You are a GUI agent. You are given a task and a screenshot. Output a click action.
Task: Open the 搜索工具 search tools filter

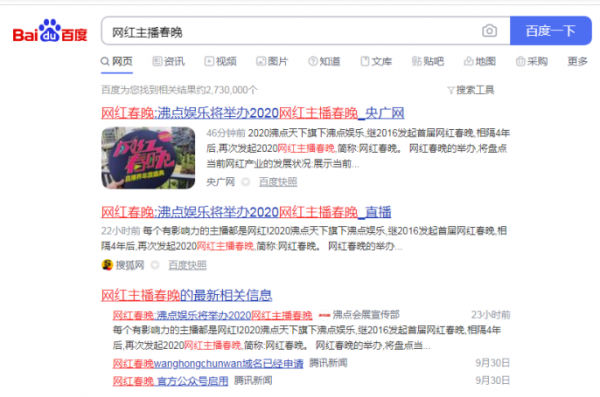(471, 90)
